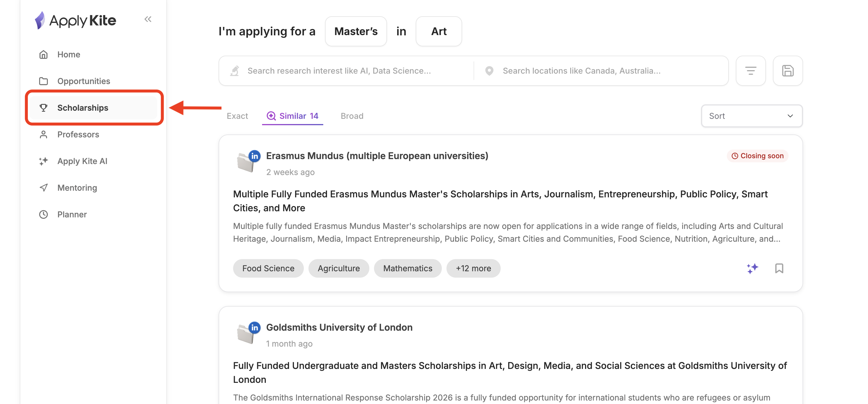868x404 pixels.
Task: Switch to the Exact tab
Action: 237,116
